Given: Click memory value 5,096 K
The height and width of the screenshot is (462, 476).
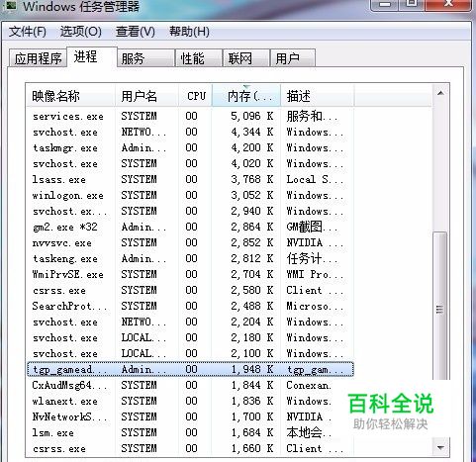Looking at the screenshot, I should pos(252,116).
